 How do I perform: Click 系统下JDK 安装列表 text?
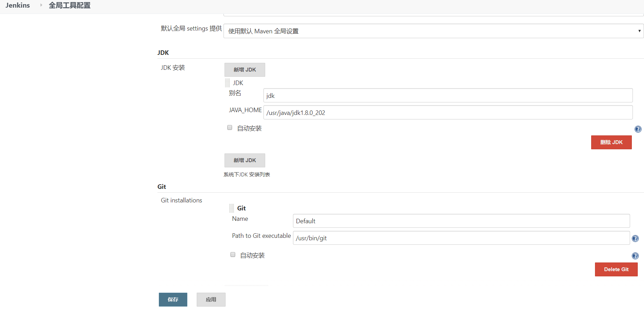point(247,175)
